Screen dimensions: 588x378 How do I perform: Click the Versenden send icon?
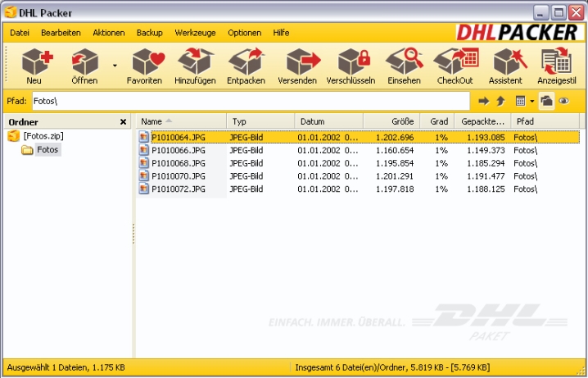pyautogui.click(x=297, y=66)
